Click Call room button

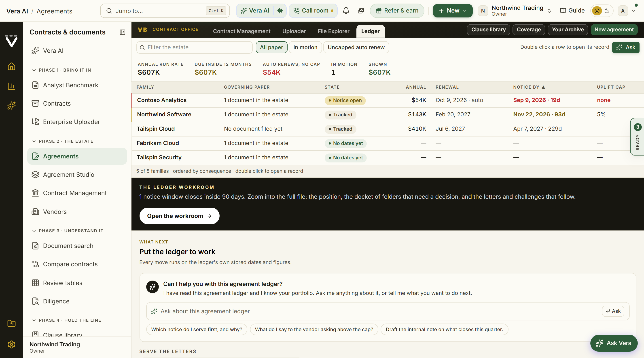pyautogui.click(x=313, y=11)
